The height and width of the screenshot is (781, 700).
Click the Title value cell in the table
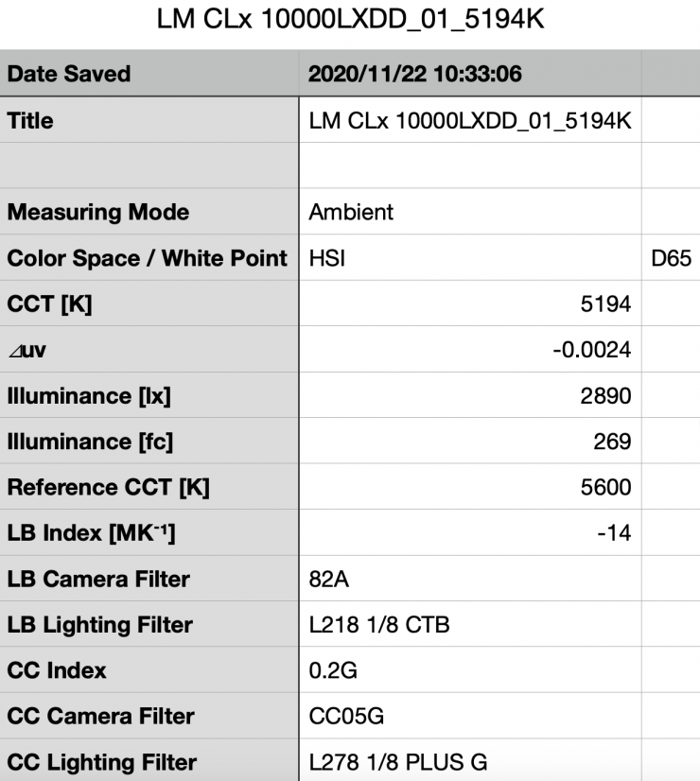coord(470,121)
